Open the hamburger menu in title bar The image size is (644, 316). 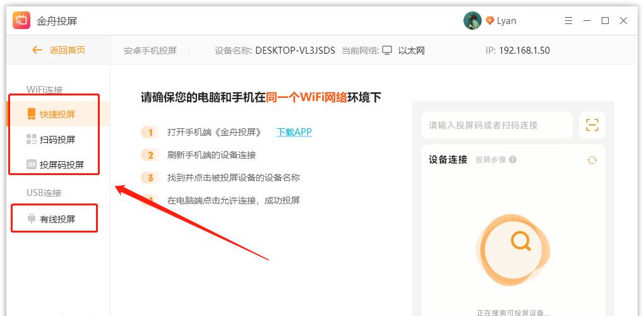568,21
